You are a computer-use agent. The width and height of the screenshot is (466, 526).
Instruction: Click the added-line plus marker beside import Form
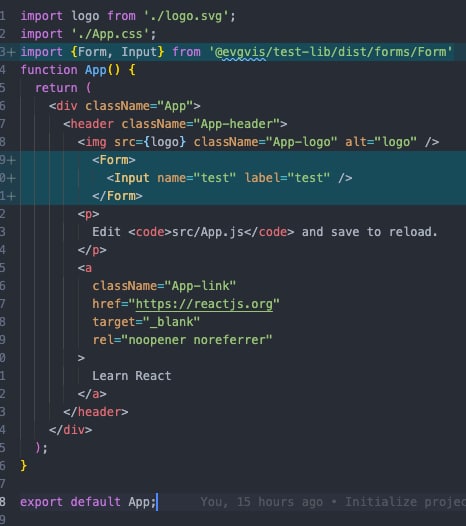coord(11,52)
